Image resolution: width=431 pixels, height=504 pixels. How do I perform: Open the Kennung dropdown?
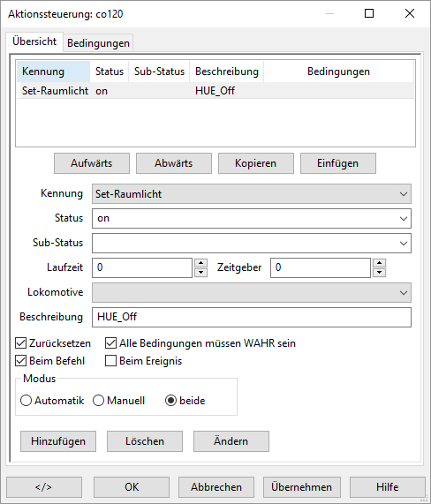pyautogui.click(x=252, y=194)
